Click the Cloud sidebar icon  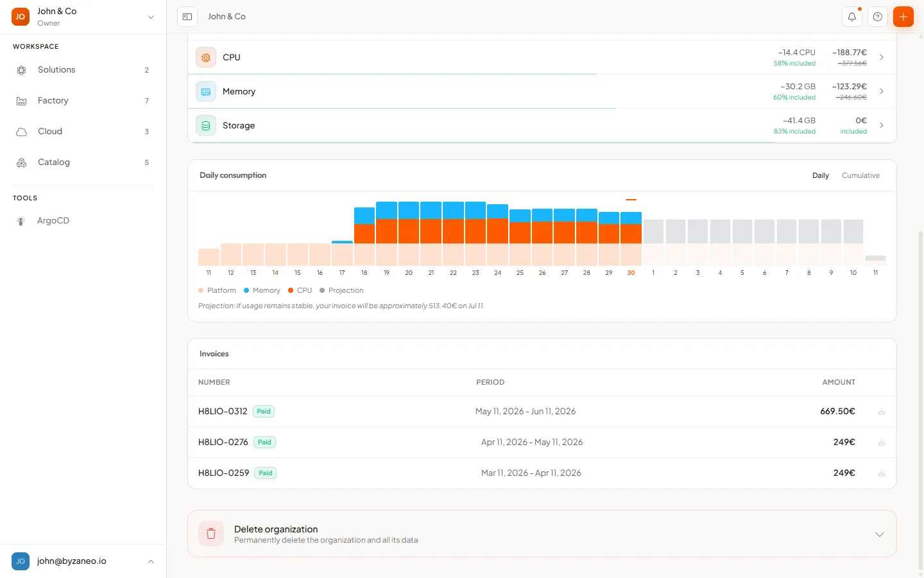click(x=21, y=132)
